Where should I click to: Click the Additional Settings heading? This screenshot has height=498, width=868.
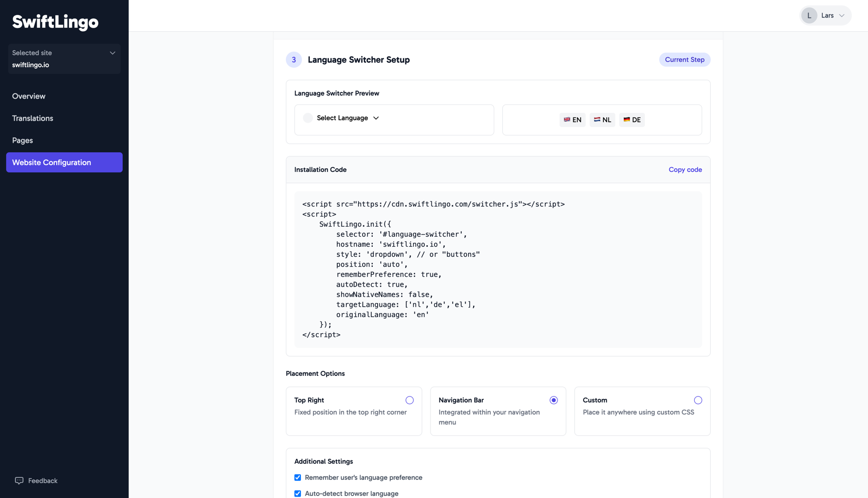(323, 462)
